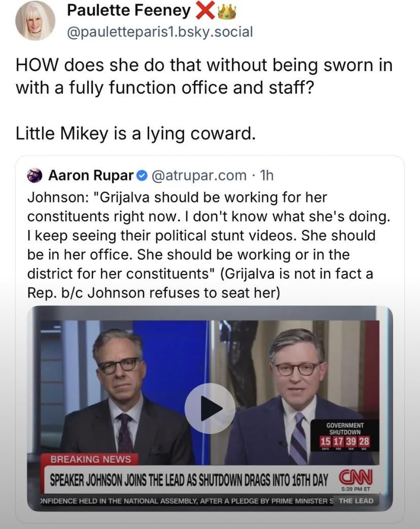Click the BREAKING NEWS banner label
420x529 pixels.
(91, 459)
